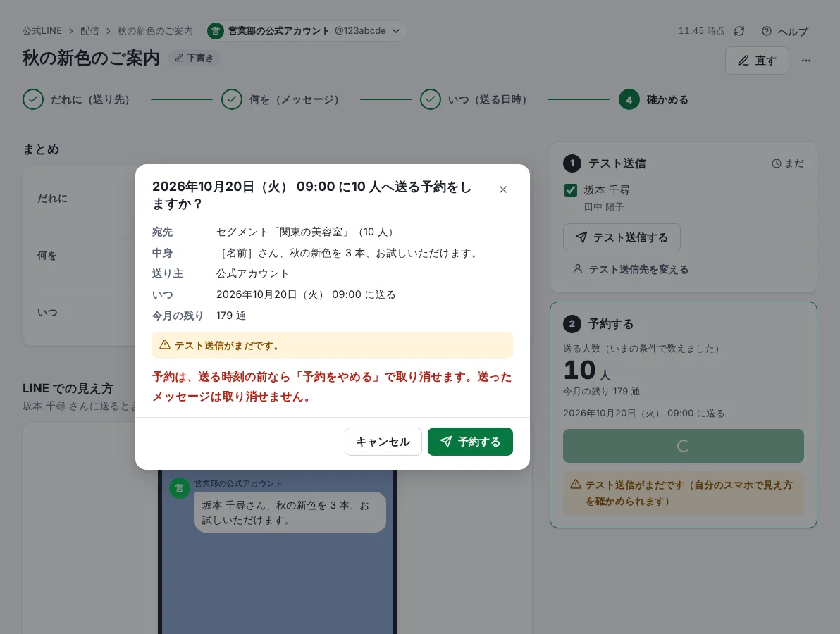Expand the 営業部の公式アカウント account dropdown

307,31
